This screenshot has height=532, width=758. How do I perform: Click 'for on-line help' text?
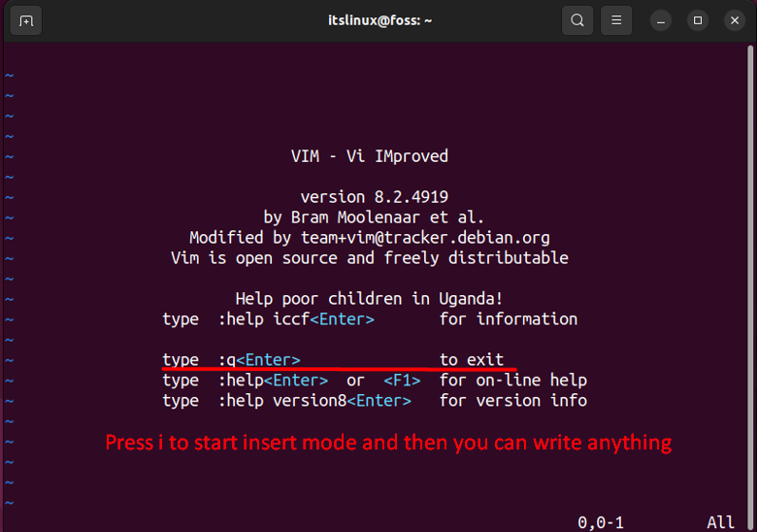coord(513,381)
